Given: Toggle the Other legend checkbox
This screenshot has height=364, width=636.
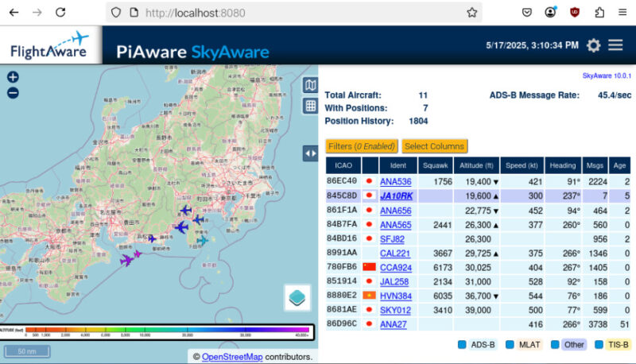Looking at the screenshot, I should click(x=555, y=345).
